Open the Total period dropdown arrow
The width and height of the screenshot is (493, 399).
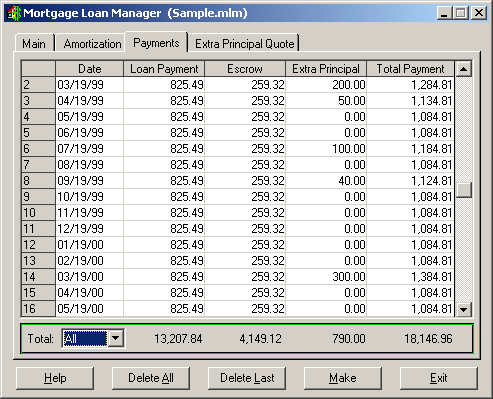(116, 338)
